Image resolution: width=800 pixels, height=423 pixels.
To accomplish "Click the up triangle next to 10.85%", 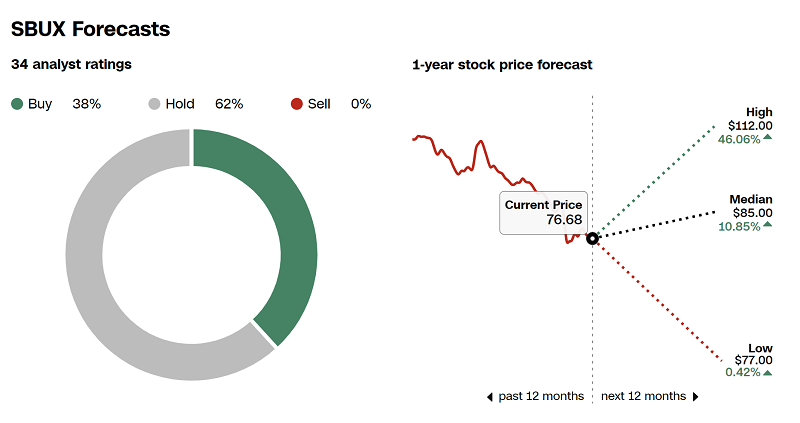I will point(768,226).
